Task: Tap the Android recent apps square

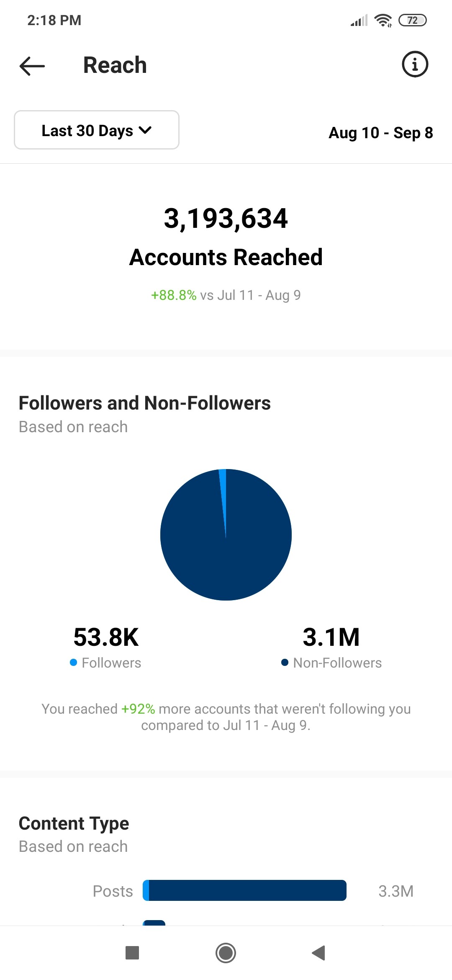Action: [x=132, y=953]
